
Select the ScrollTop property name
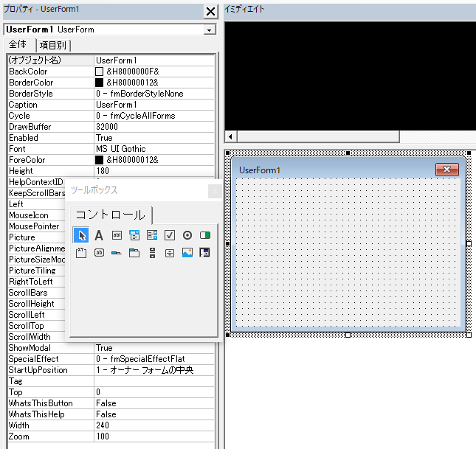pos(26,326)
